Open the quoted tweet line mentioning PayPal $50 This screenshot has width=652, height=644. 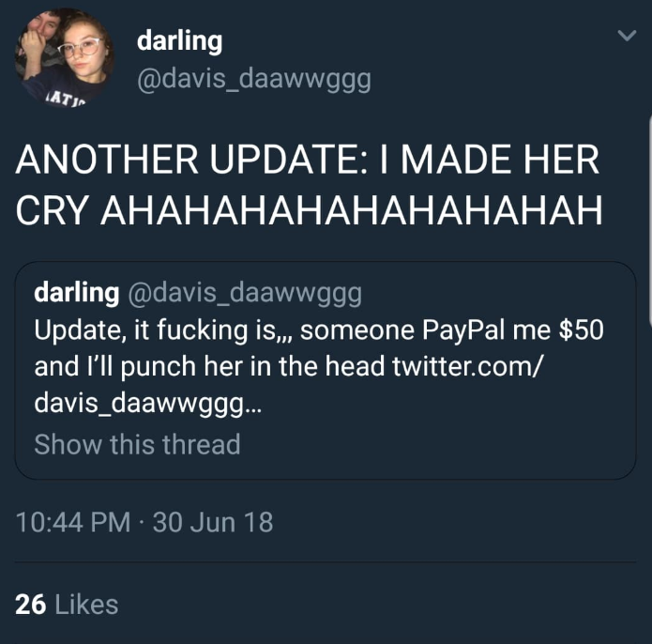319,330
